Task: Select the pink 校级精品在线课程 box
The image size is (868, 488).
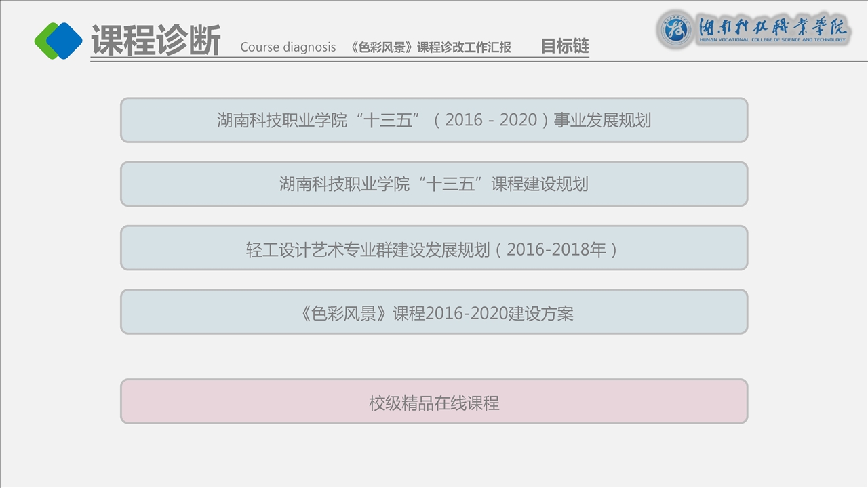Action: 434,401
